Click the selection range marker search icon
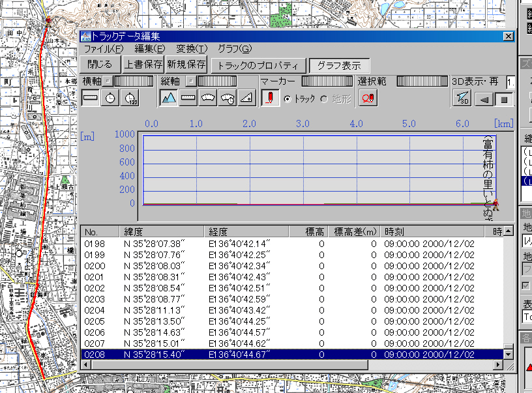 (367, 98)
